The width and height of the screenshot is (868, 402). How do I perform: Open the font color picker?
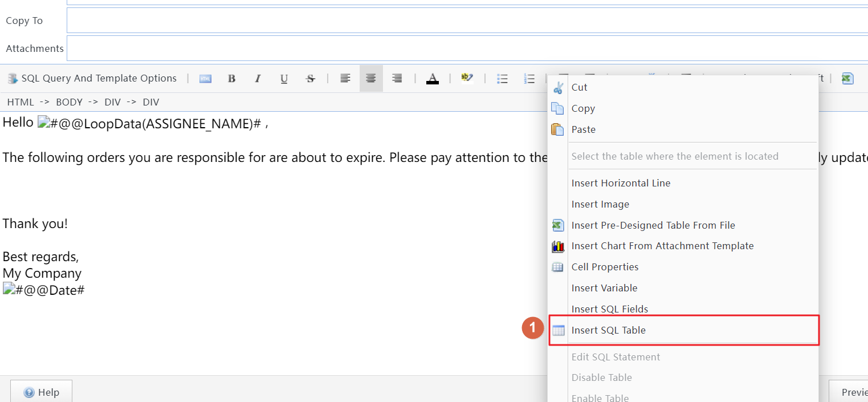pyautogui.click(x=433, y=79)
